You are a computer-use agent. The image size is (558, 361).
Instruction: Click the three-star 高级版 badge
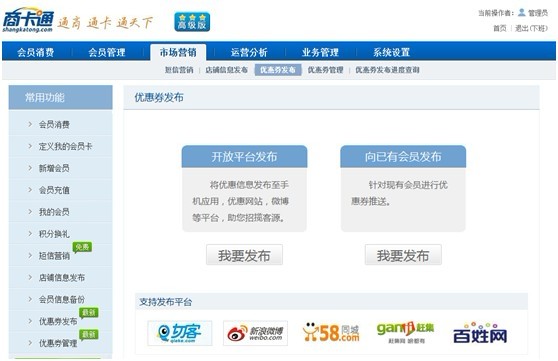tap(192, 22)
